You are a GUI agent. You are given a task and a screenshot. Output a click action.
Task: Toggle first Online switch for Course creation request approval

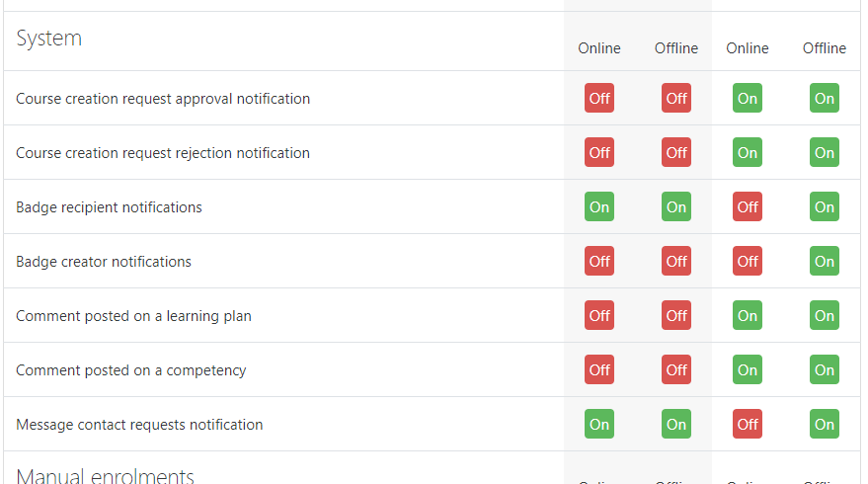599,98
